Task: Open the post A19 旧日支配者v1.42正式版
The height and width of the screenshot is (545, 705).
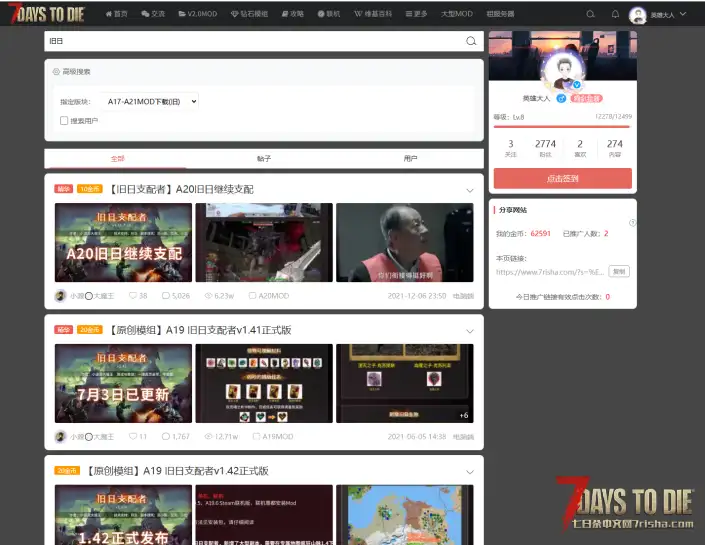Action: click(178, 471)
